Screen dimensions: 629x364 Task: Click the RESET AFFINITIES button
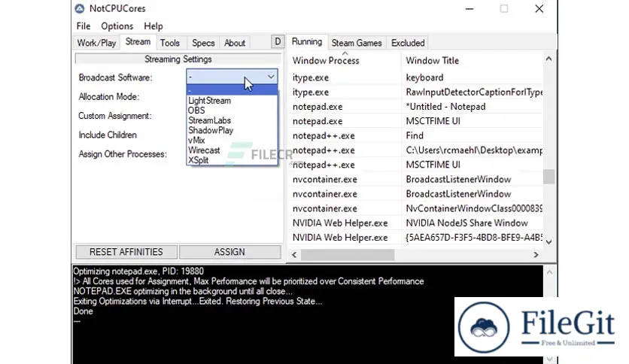click(126, 252)
